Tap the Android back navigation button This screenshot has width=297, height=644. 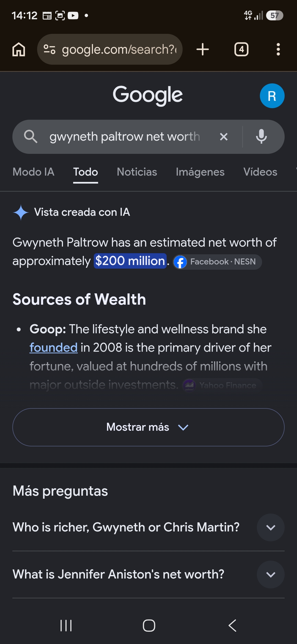click(232, 626)
